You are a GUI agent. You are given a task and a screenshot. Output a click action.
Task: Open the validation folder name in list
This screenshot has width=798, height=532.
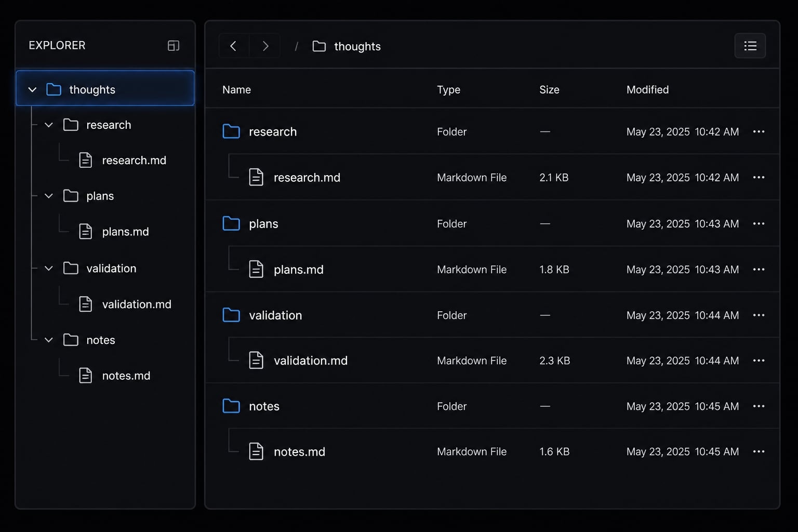pyautogui.click(x=275, y=315)
